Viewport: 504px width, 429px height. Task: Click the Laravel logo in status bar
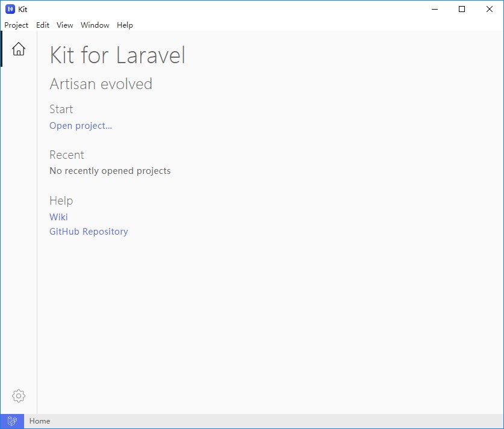(x=12, y=421)
